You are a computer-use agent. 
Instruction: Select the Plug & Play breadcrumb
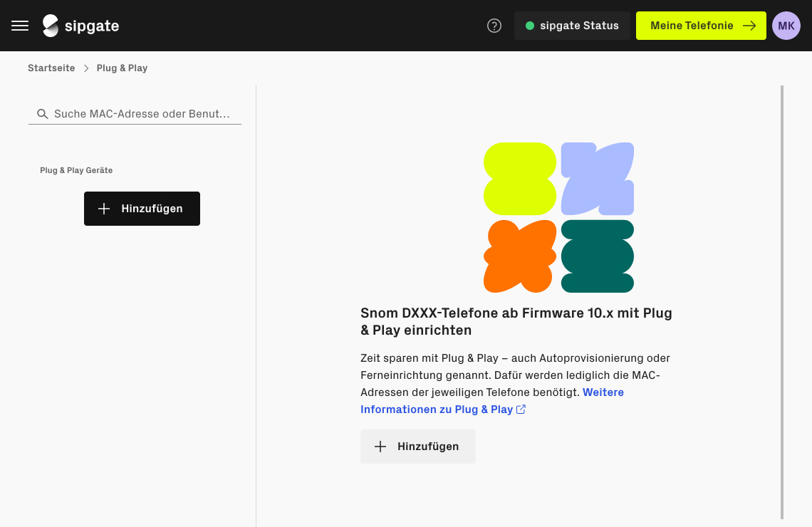(122, 68)
